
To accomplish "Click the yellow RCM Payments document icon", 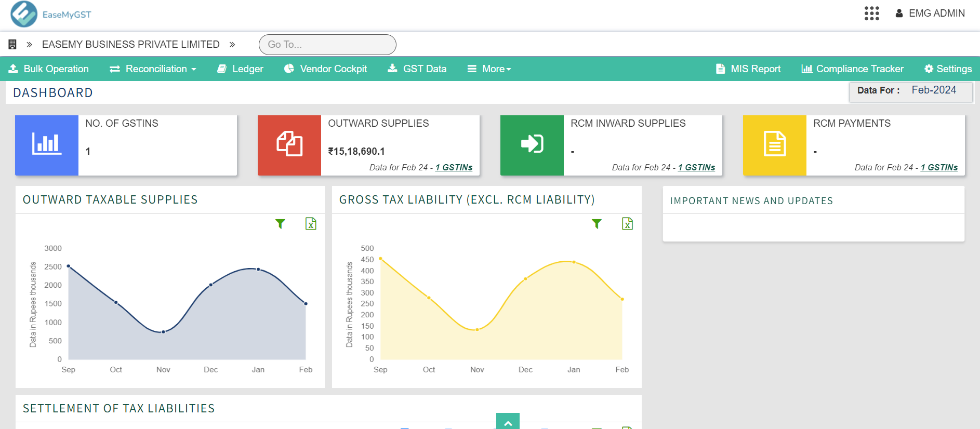I will (x=775, y=145).
